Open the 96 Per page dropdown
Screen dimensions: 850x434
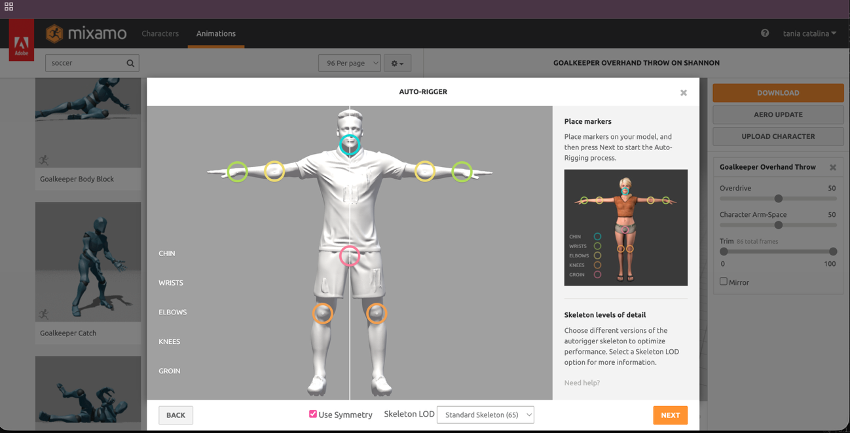350,63
